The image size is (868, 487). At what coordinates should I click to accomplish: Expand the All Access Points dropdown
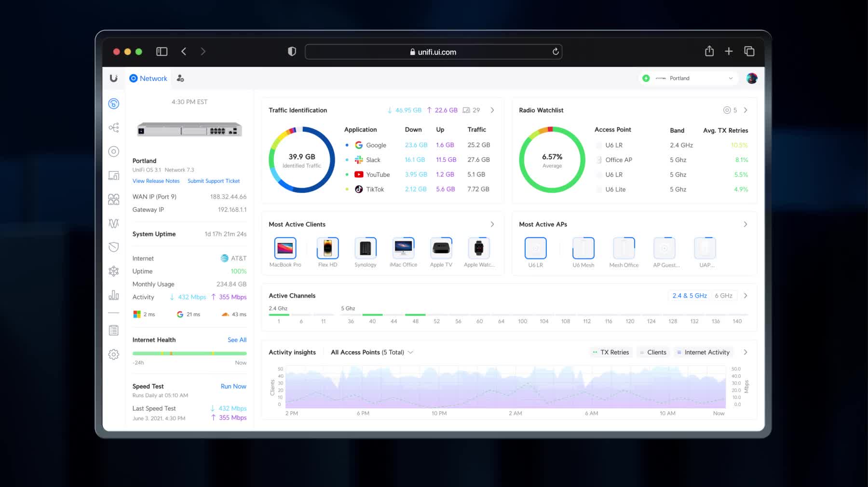[372, 352]
